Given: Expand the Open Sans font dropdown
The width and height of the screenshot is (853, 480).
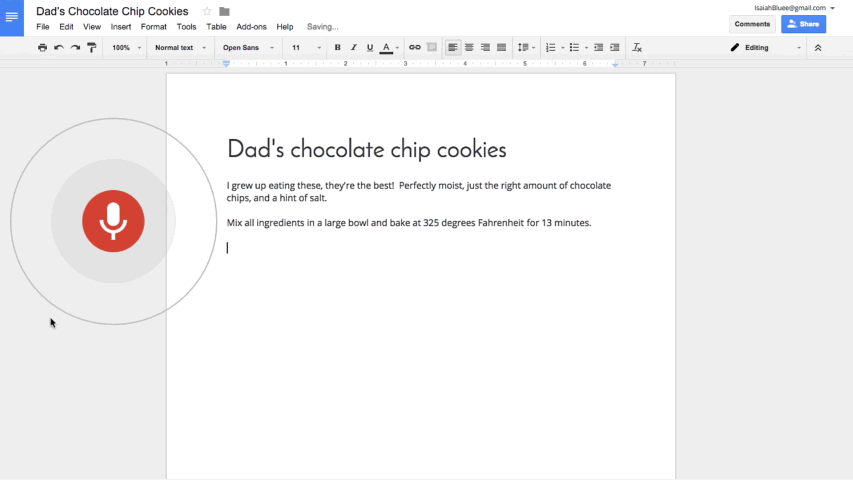Looking at the screenshot, I should [x=247, y=48].
